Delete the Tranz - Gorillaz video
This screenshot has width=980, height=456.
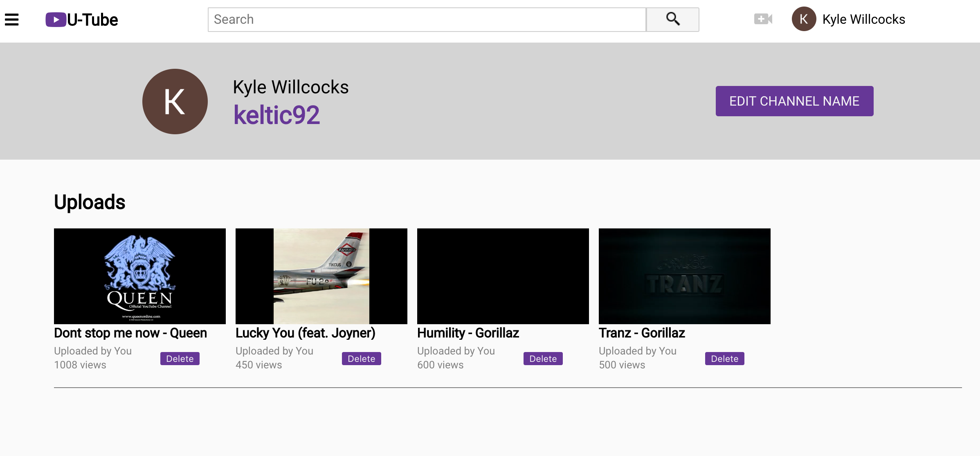[724, 359]
